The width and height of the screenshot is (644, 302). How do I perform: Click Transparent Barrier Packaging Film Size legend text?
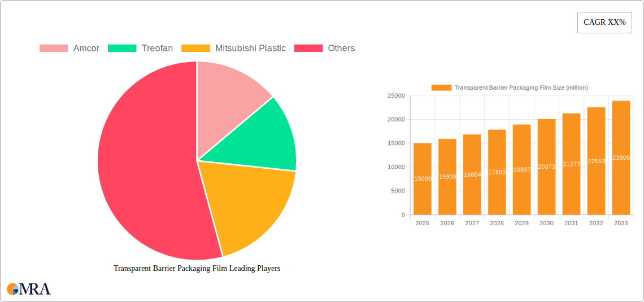(521, 87)
